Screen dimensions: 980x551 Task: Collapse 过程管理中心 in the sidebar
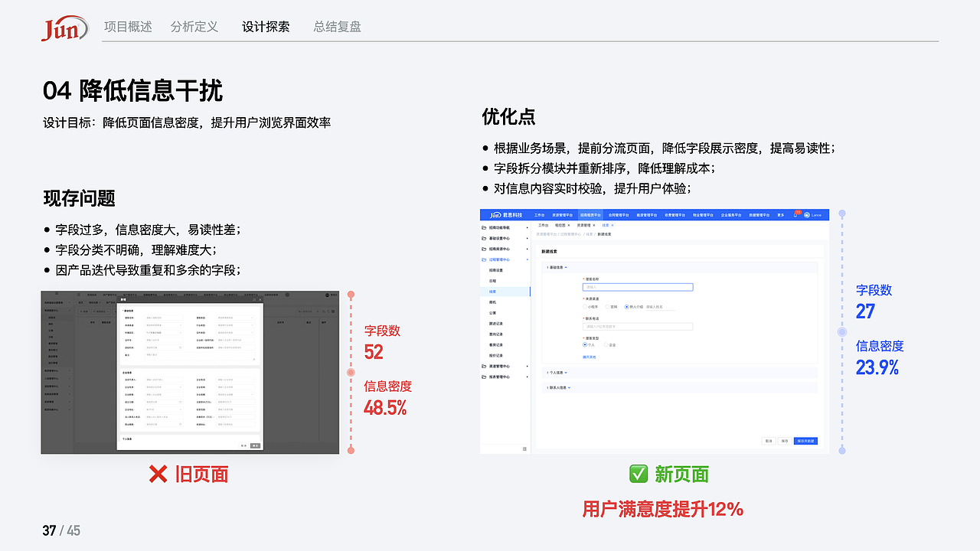[x=528, y=259]
